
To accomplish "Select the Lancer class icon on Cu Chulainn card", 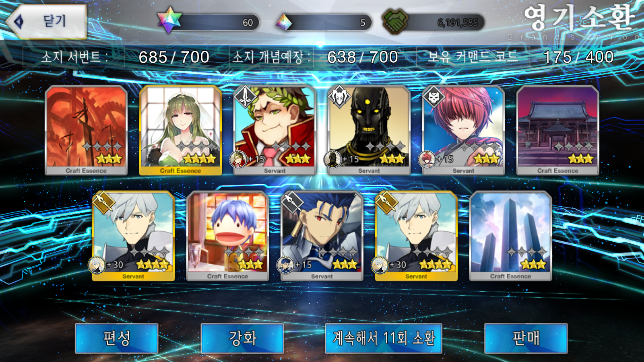I will (293, 202).
